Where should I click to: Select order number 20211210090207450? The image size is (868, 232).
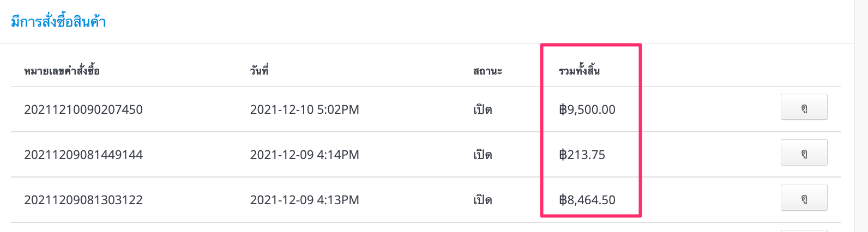[x=83, y=109]
